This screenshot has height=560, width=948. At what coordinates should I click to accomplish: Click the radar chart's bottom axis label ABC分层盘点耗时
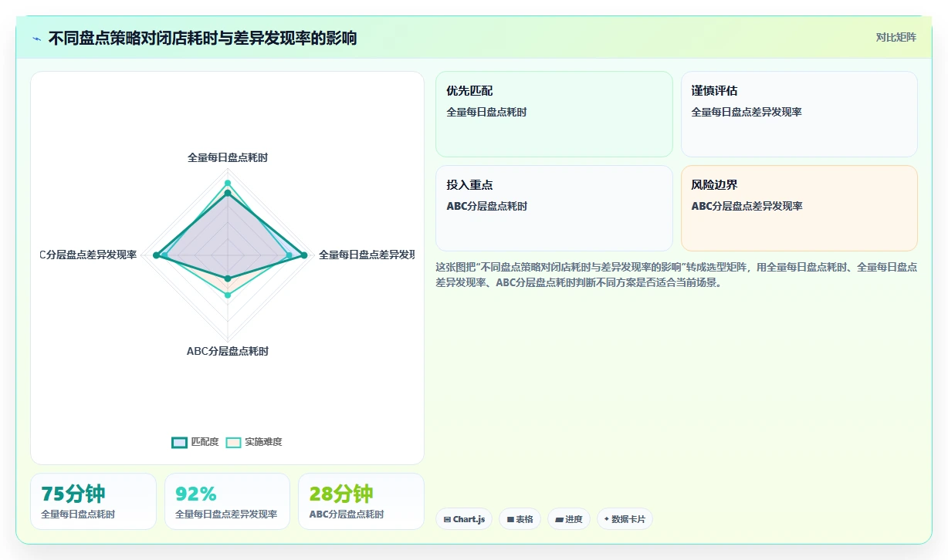[228, 351]
